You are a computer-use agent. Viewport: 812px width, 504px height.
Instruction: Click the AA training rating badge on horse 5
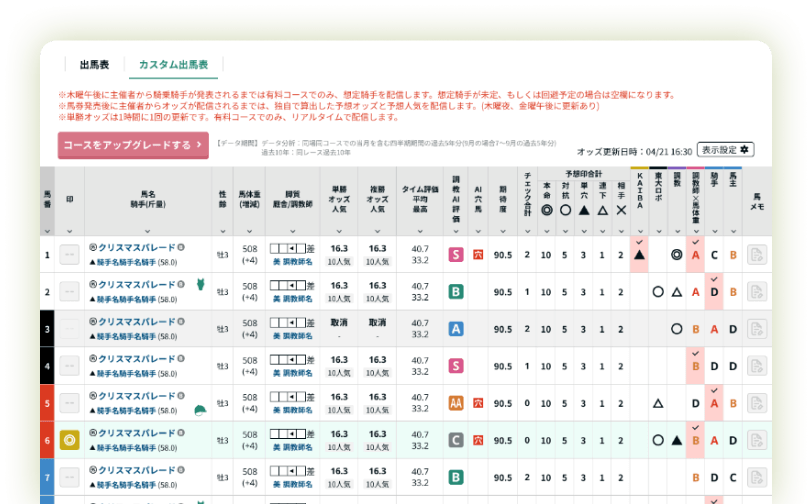456,403
